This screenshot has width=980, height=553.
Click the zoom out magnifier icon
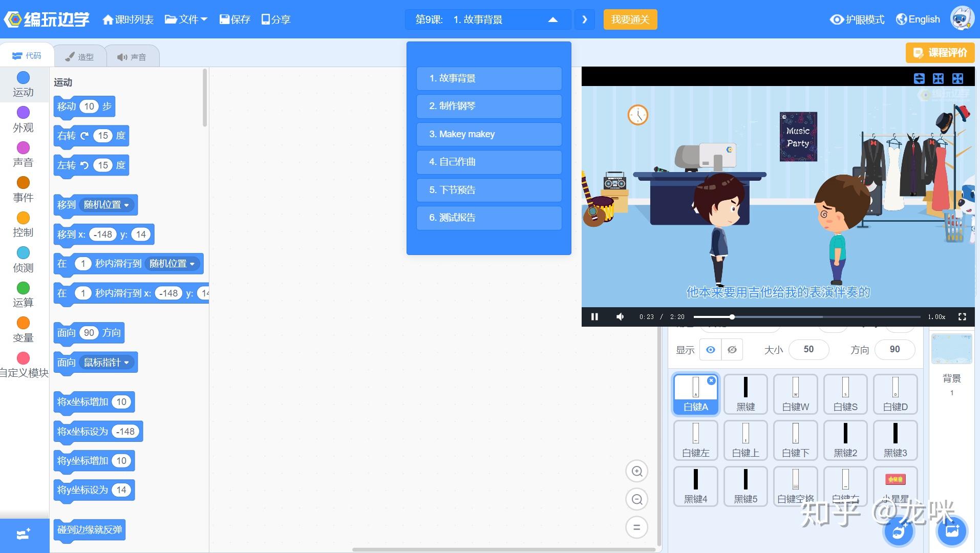point(637,499)
